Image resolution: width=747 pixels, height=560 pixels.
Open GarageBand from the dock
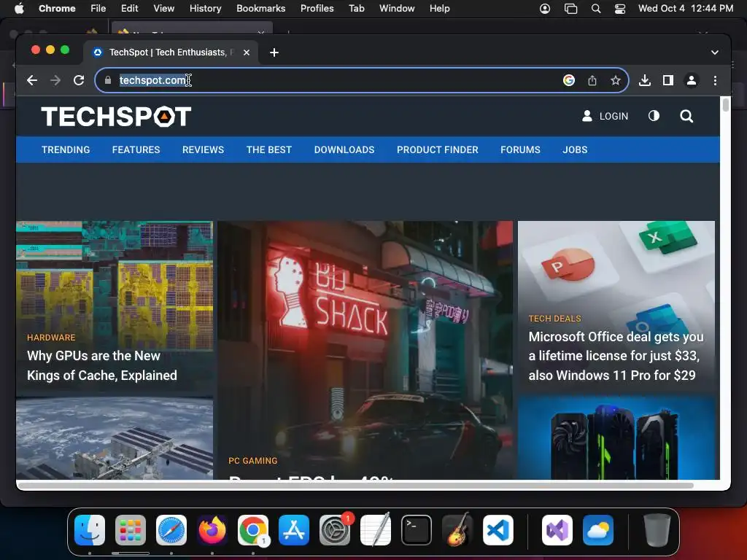[457, 530]
